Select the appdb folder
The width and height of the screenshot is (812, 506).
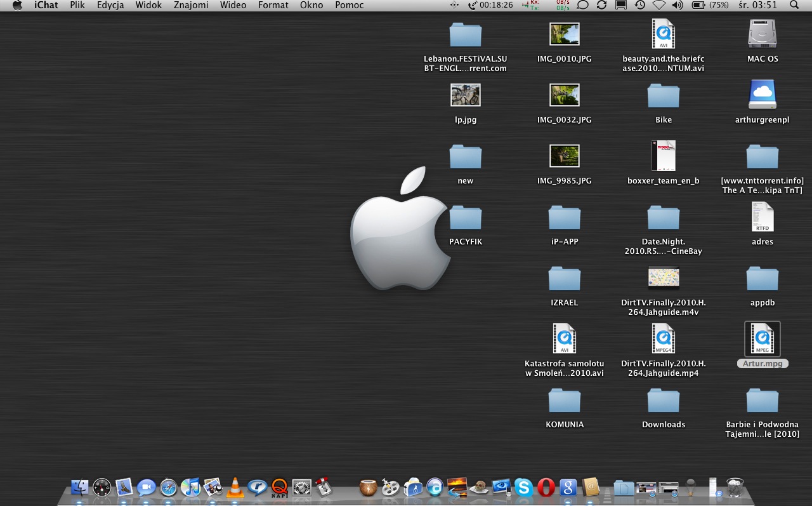(x=763, y=278)
